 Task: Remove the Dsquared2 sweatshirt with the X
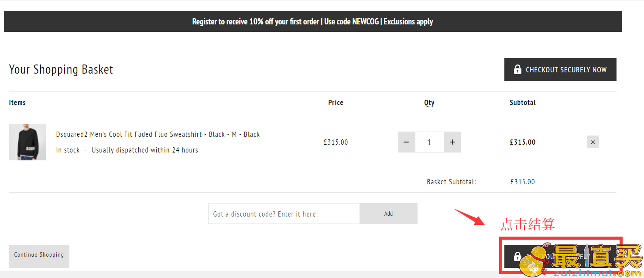(593, 142)
